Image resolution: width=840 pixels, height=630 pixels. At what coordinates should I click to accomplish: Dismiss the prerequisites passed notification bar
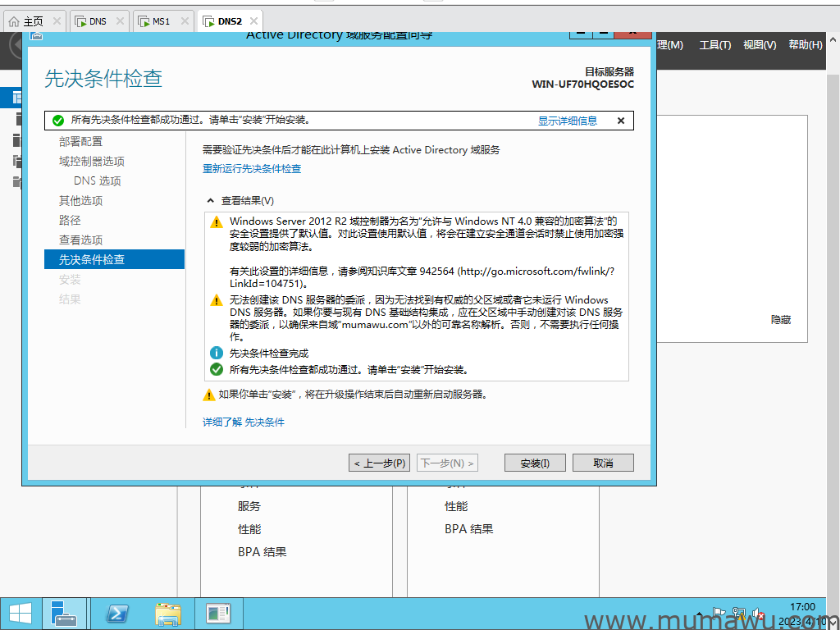point(621,121)
